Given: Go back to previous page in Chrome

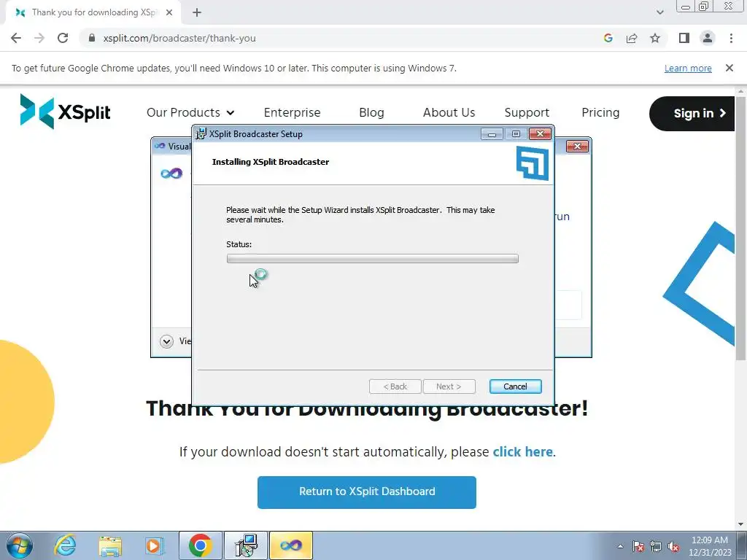Looking at the screenshot, I should tap(16, 38).
